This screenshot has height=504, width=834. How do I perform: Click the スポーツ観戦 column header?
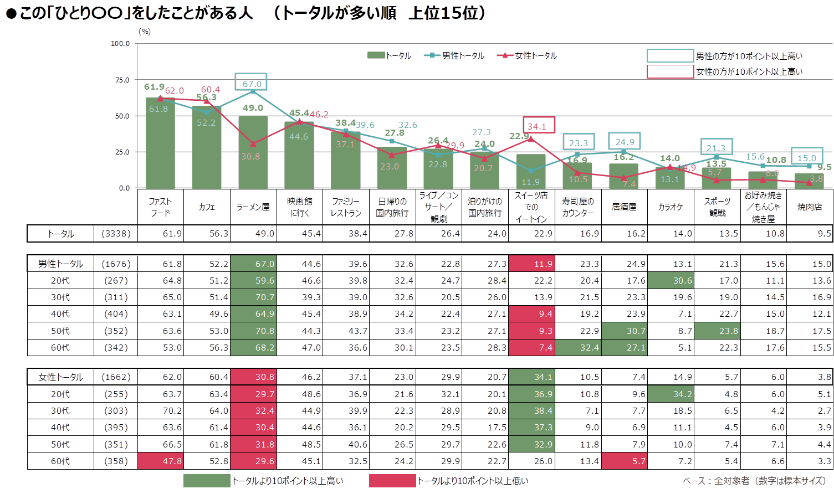point(717,207)
